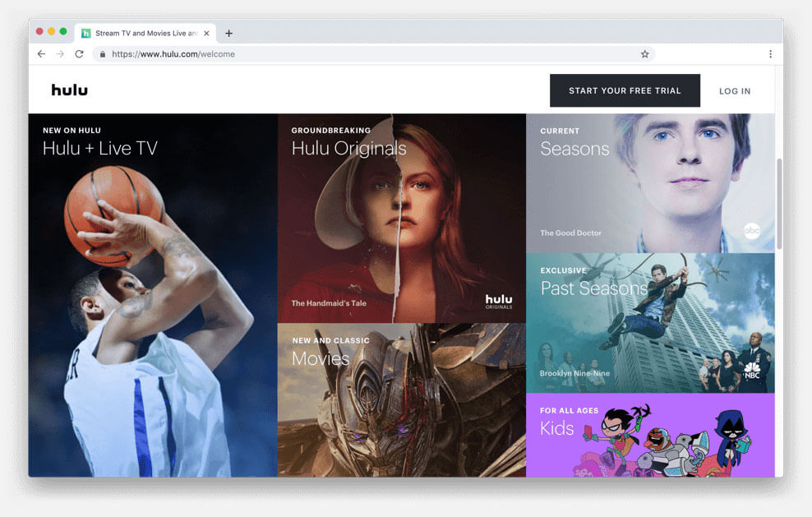Open the Current Seasons tile

[x=650, y=183]
